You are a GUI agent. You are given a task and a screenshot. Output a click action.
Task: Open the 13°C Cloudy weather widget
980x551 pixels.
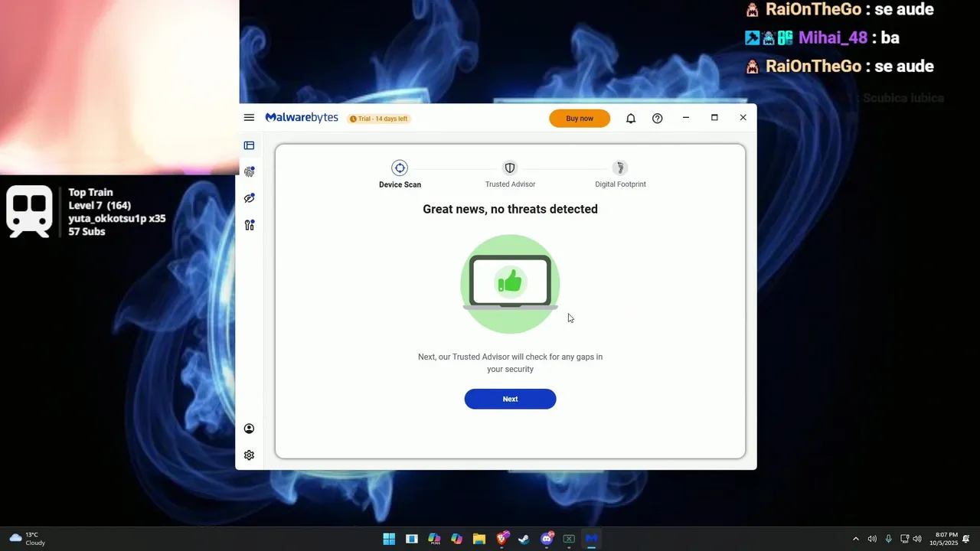tap(27, 539)
